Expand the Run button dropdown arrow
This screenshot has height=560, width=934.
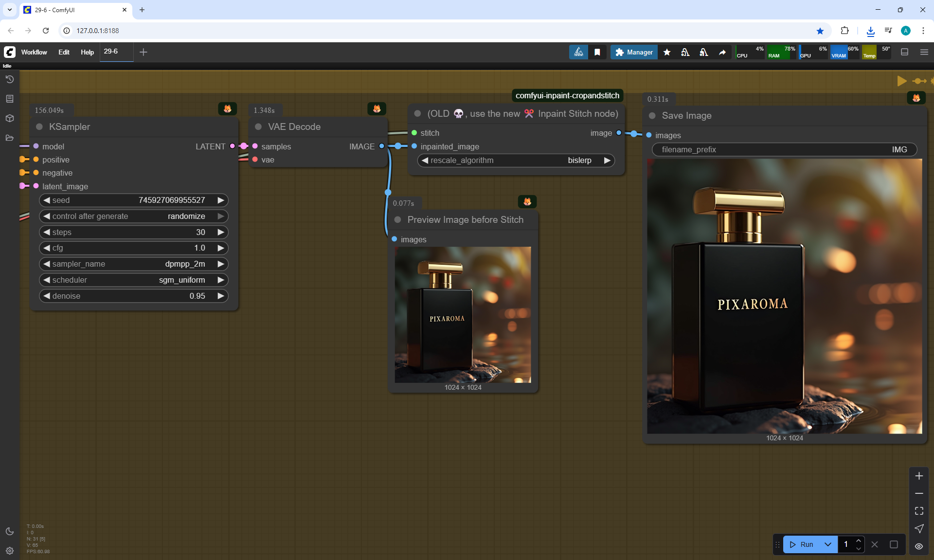(828, 544)
